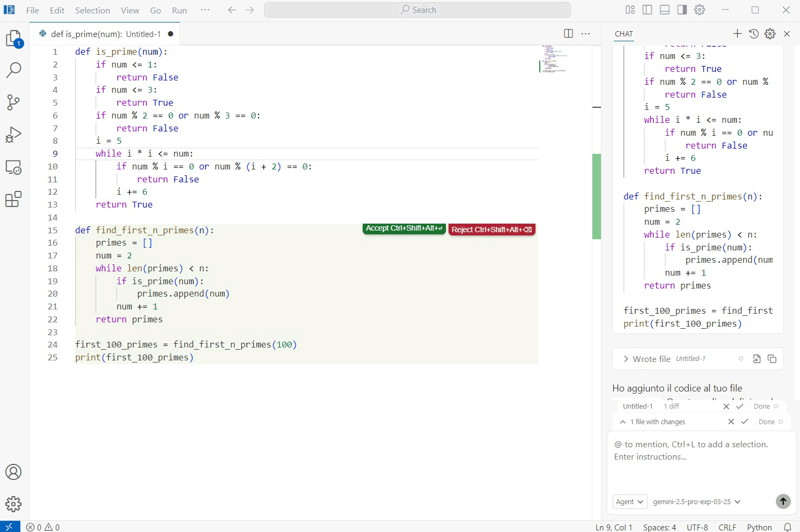The height and width of the screenshot is (532, 800).
Task: Accept the inline diff with Accept button
Action: 404,228
